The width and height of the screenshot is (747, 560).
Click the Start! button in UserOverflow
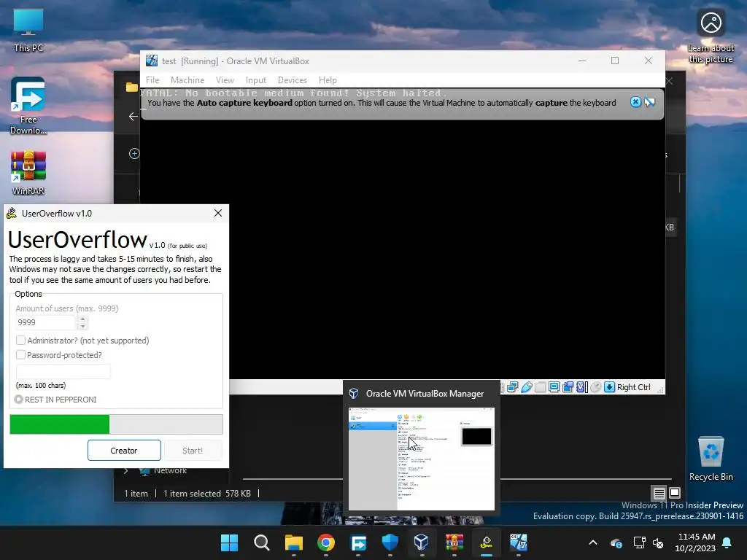tap(193, 451)
